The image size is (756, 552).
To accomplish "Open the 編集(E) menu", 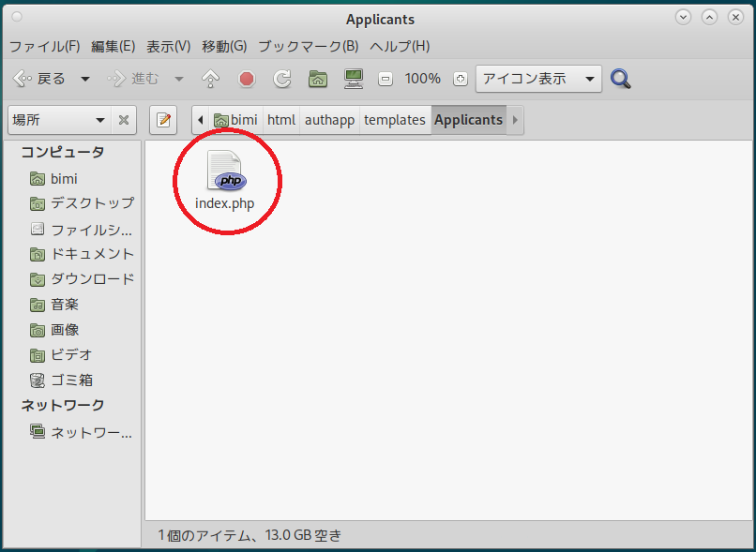I will click(113, 46).
